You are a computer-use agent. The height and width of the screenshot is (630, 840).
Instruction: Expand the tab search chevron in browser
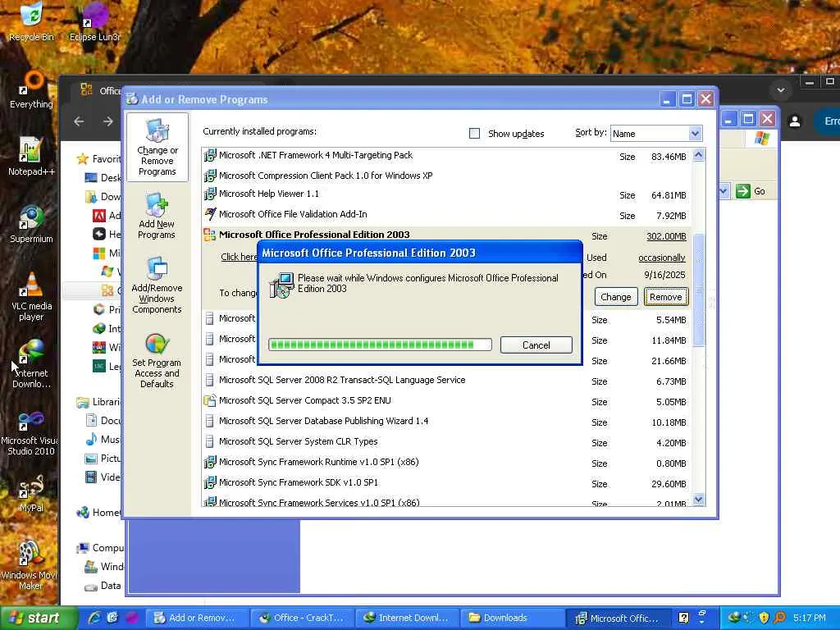[x=781, y=90]
